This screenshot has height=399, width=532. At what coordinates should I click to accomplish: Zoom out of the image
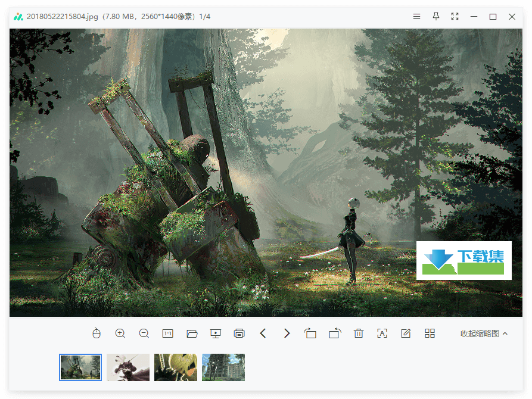pos(144,333)
